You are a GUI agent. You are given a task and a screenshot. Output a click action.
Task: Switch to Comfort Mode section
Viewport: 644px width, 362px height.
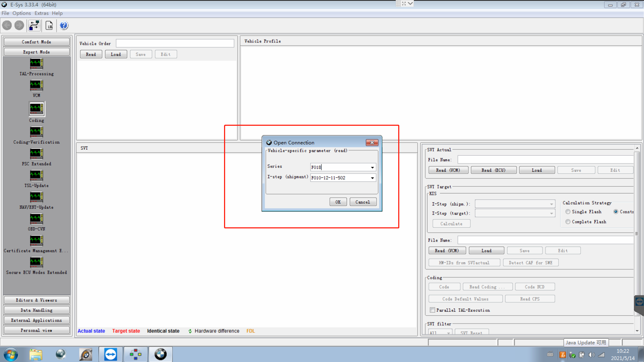coord(36,42)
